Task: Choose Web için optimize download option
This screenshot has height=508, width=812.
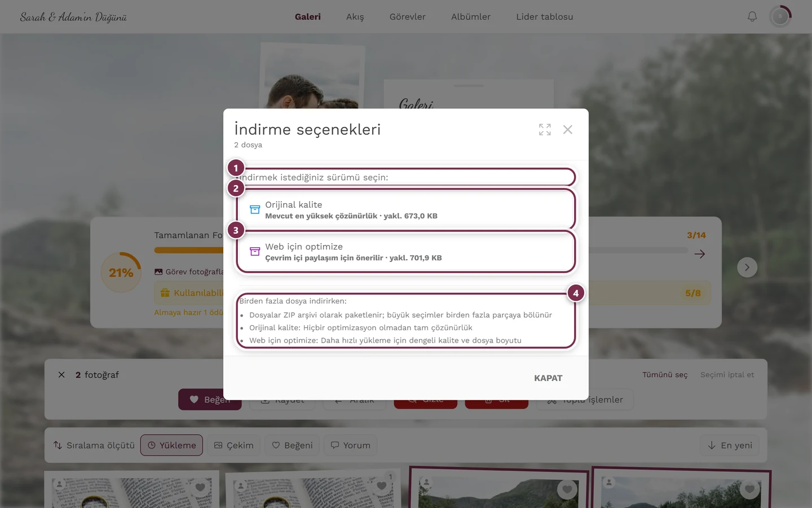Action: [406, 252]
